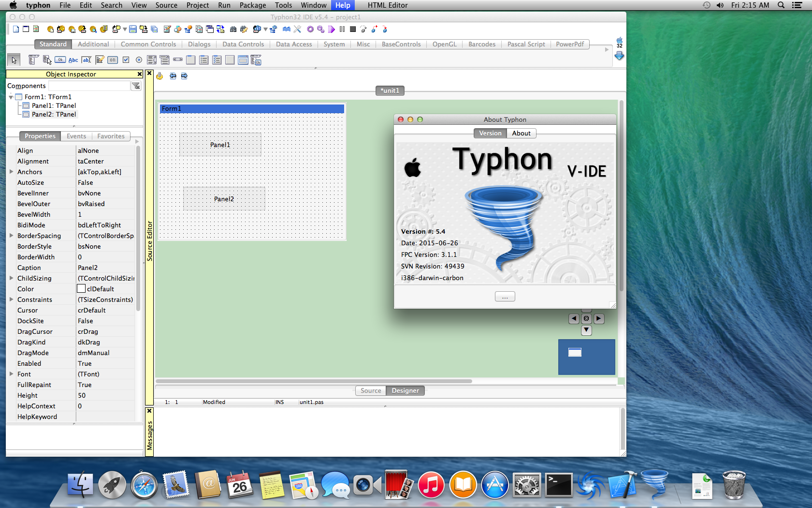Screen dimensions: 812x508
Task: Click the properties list vertical scrollbar
Action: click(x=138, y=228)
